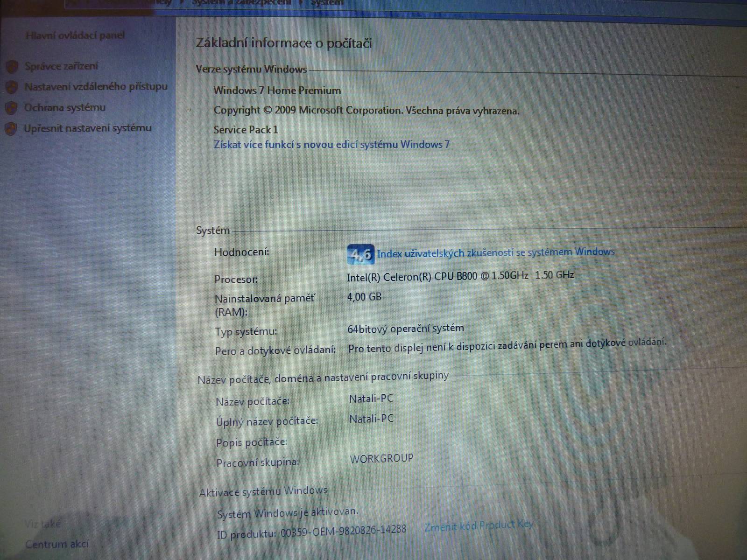The image size is (747, 560).
Task: Open Správce zařízení link
Action: pos(62,66)
